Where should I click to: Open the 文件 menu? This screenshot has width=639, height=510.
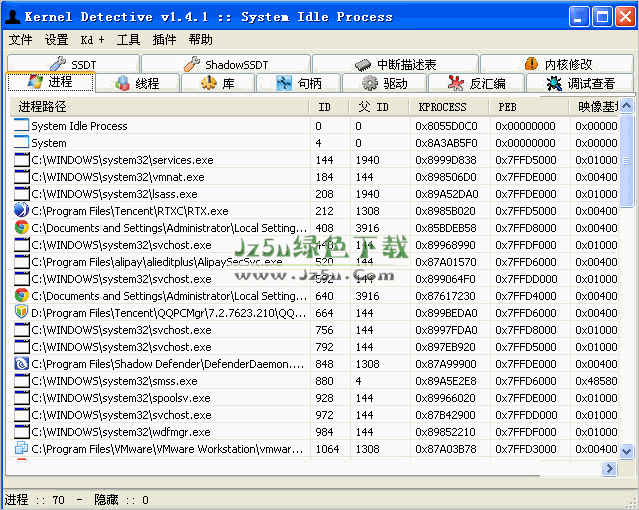pyautogui.click(x=20, y=40)
